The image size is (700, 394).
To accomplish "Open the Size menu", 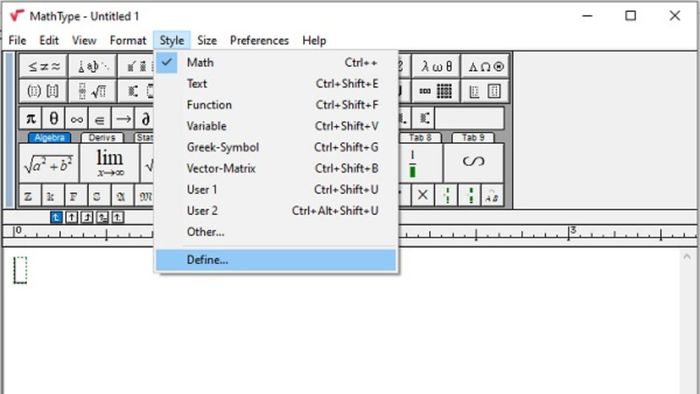I will point(207,41).
